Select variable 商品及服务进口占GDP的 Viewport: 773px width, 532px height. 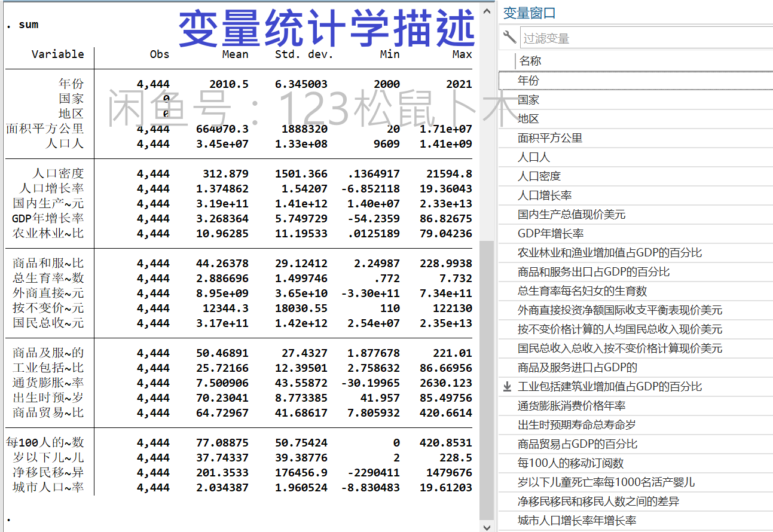[x=635, y=368]
